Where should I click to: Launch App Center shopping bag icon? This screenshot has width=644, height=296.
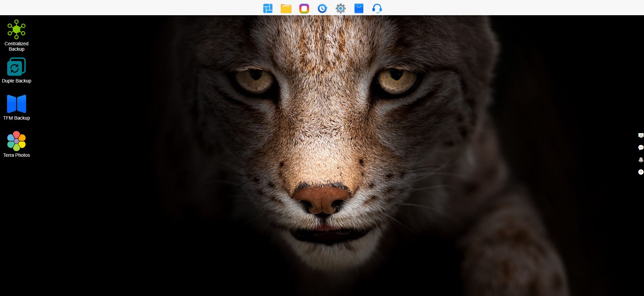click(x=359, y=8)
